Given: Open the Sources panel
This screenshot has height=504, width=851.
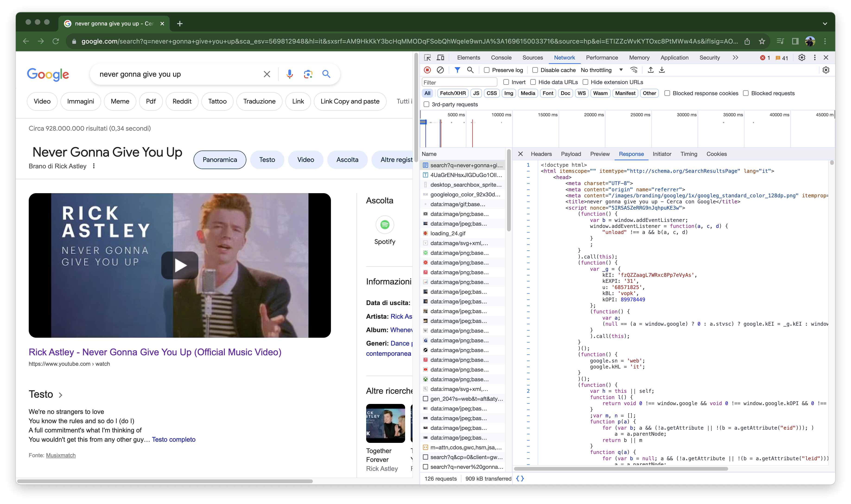Looking at the screenshot, I should point(532,58).
